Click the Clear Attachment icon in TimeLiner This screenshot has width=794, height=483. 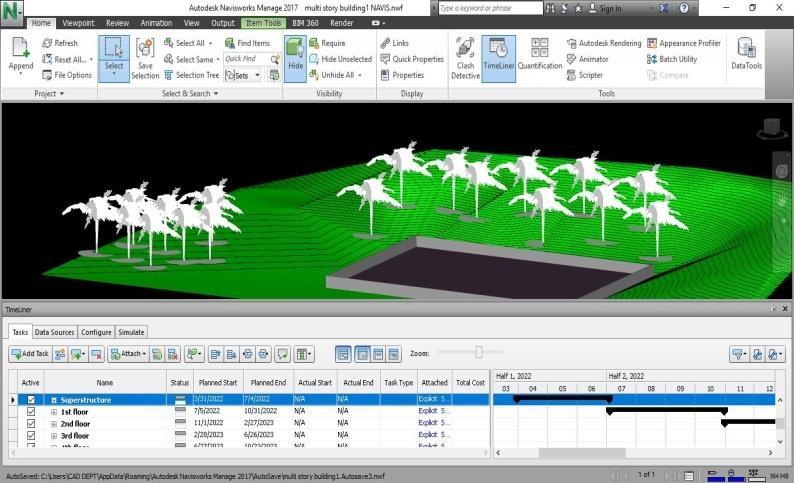click(x=173, y=354)
